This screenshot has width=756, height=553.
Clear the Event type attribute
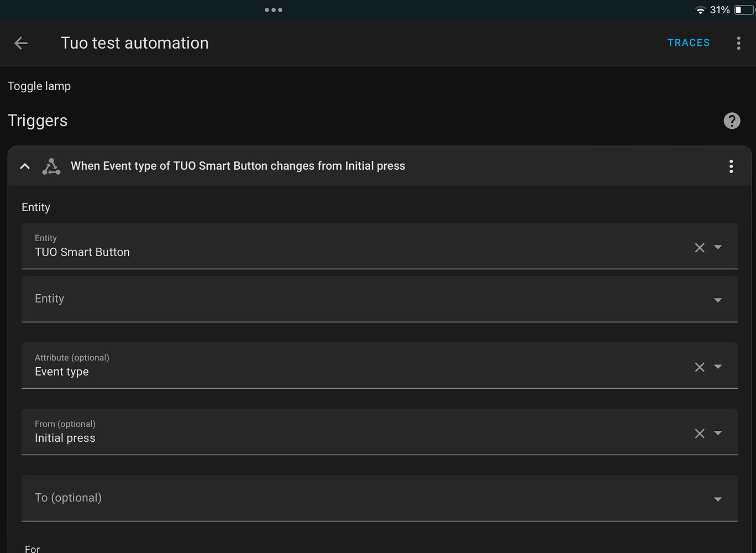[699, 367]
